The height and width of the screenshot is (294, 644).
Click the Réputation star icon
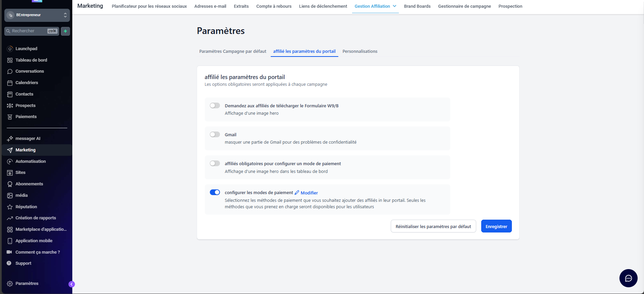click(x=10, y=207)
